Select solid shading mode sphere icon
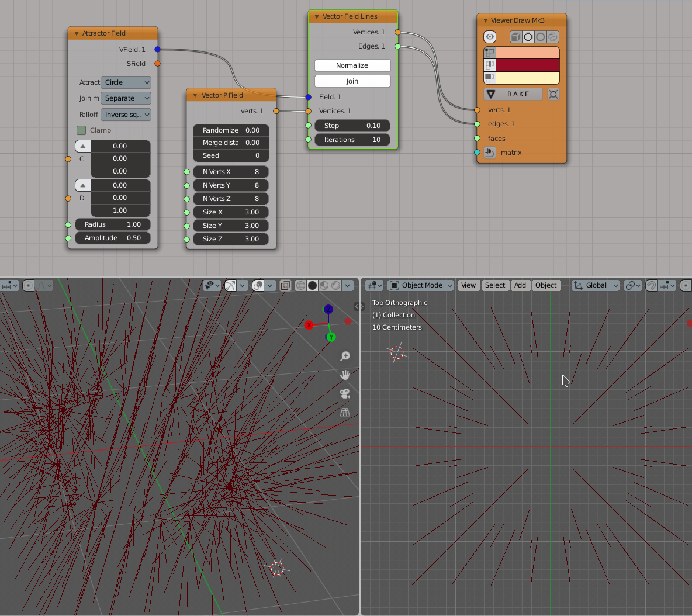 (x=313, y=285)
